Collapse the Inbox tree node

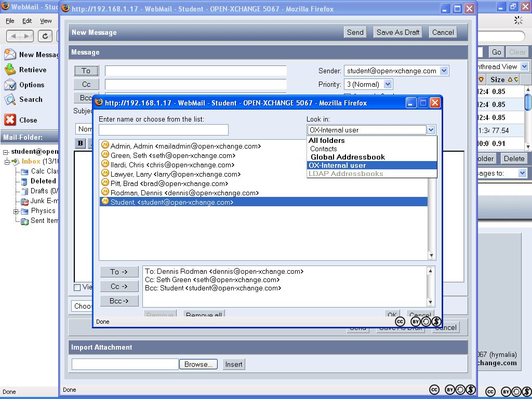7,162
